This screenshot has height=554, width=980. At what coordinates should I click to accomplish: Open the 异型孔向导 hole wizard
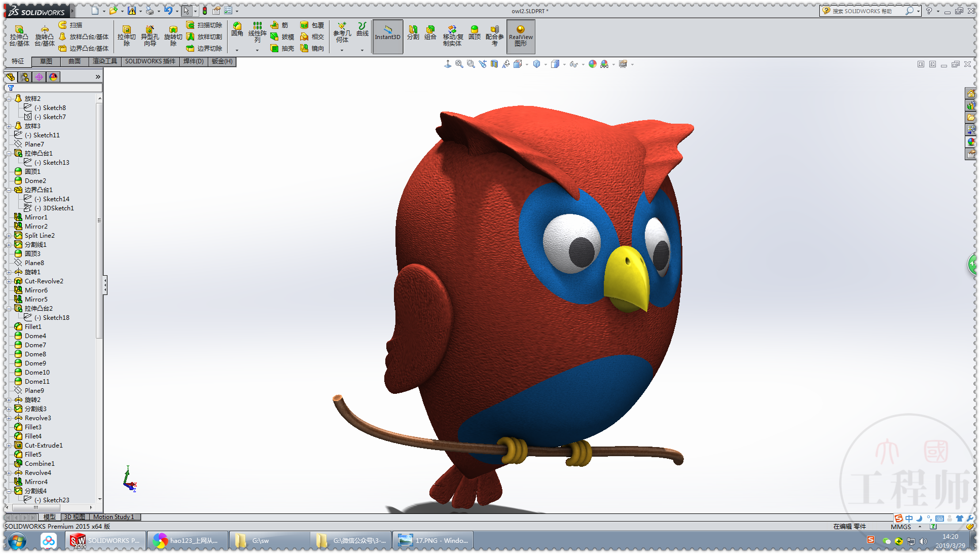[x=150, y=35]
